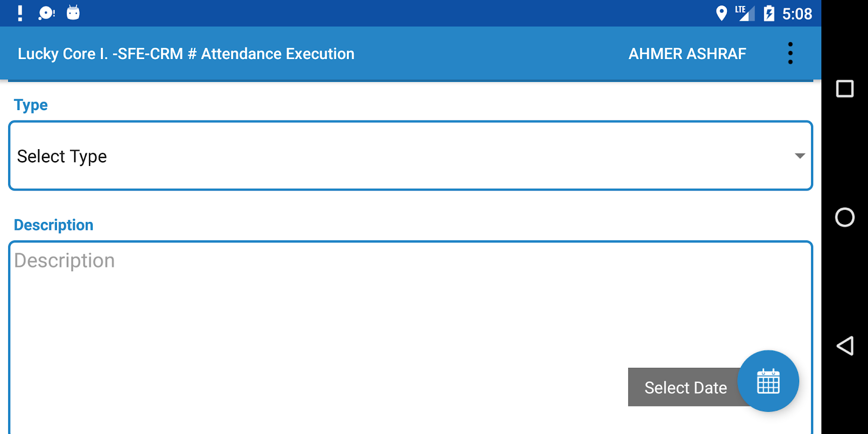Tap the Select Date label
868x434 pixels.
click(x=685, y=387)
